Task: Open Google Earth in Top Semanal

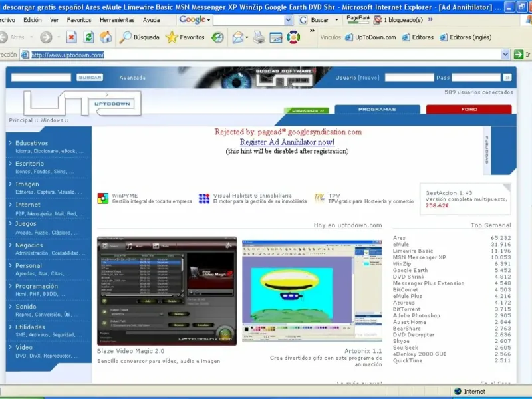Action: click(410, 271)
